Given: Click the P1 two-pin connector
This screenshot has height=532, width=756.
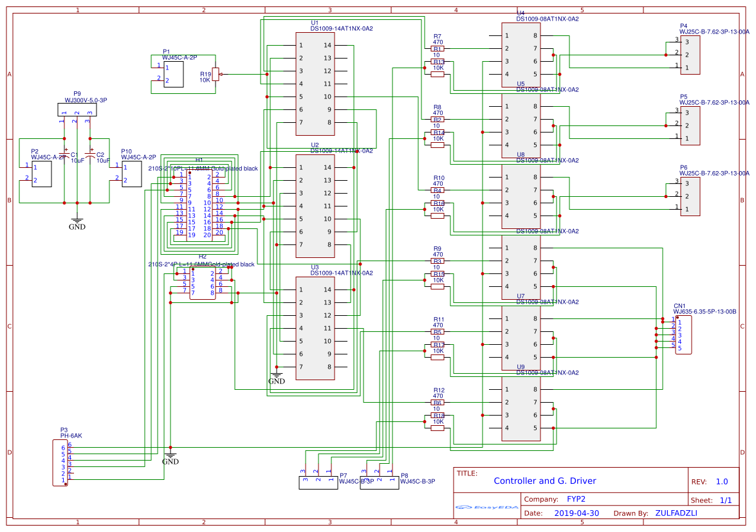Looking at the screenshot, I should pyautogui.click(x=173, y=74).
